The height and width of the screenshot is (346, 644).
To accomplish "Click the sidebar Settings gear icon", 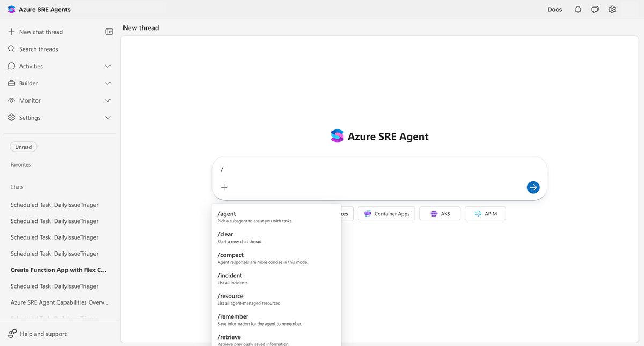I will [12, 118].
